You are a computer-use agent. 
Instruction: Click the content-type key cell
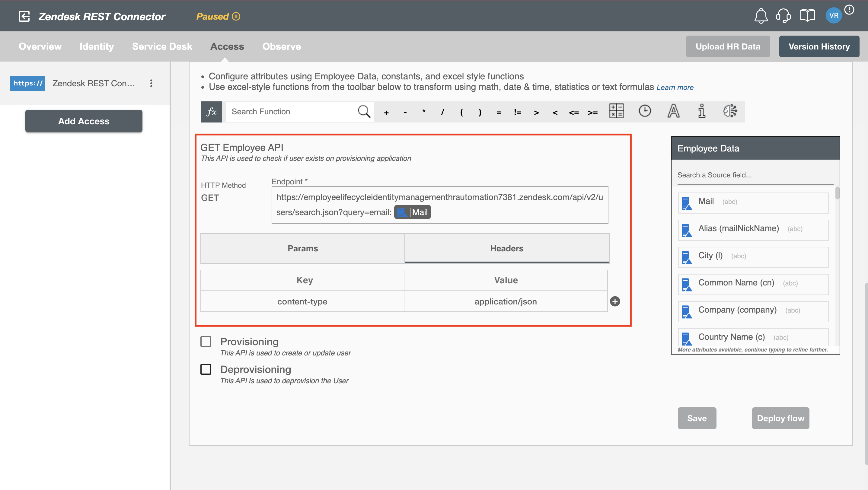tap(302, 301)
